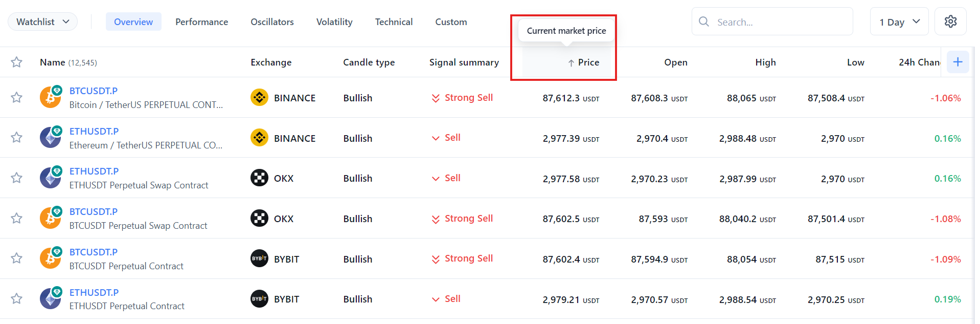This screenshot has height=324, width=980.
Task: Expand the 1 Day interval dropdown
Action: point(899,21)
